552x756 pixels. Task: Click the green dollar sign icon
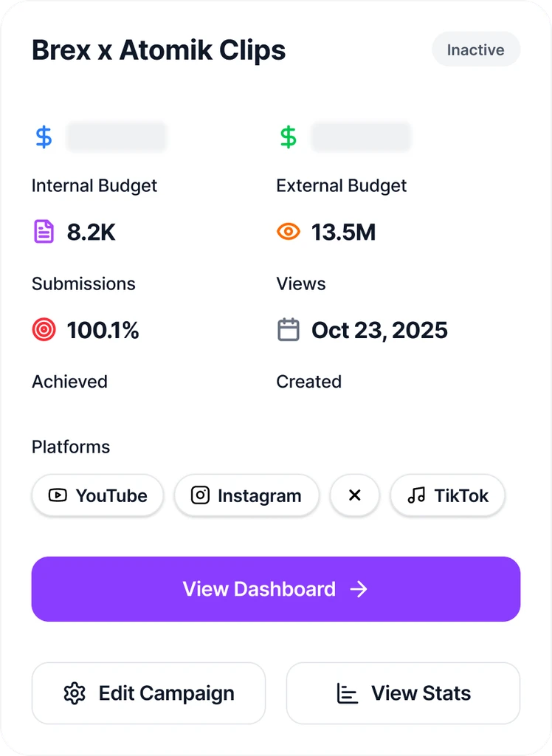tap(289, 137)
